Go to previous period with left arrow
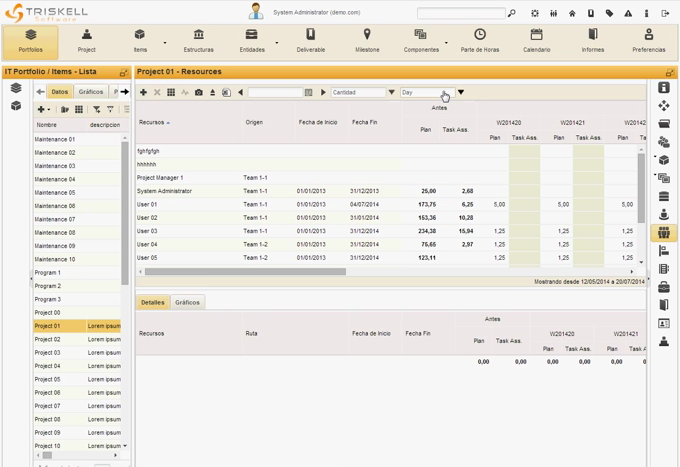 240,92
